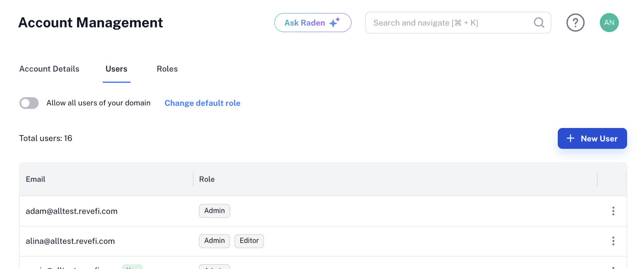Click the help question mark icon
Viewport: 644px width, 269px height.
[575, 23]
